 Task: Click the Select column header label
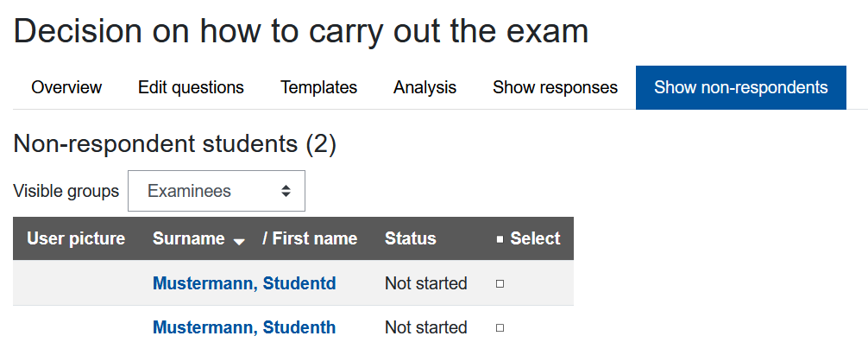(x=535, y=238)
